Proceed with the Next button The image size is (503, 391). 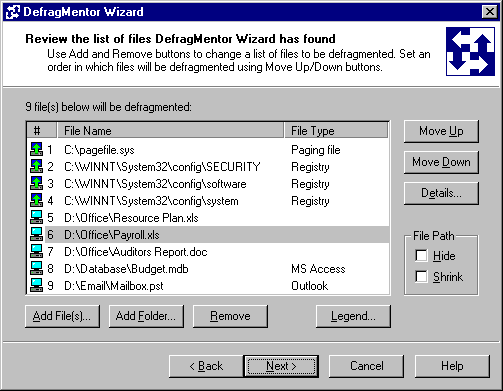[281, 366]
